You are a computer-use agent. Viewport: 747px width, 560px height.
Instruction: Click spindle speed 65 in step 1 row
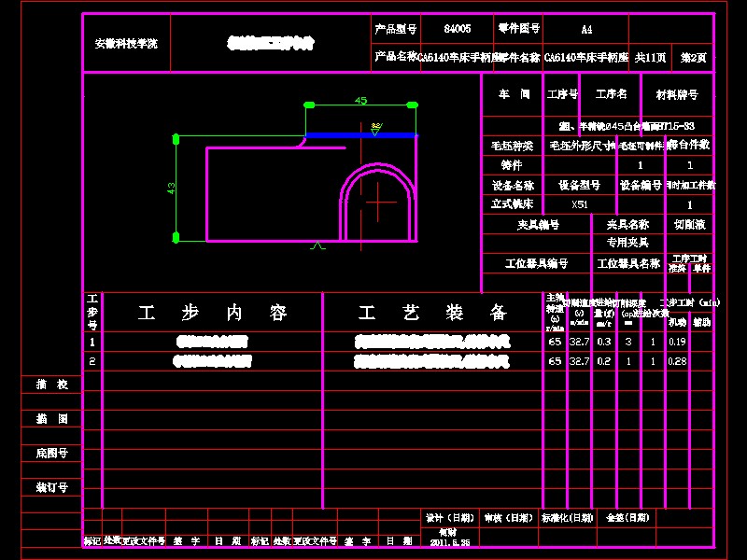(555, 342)
